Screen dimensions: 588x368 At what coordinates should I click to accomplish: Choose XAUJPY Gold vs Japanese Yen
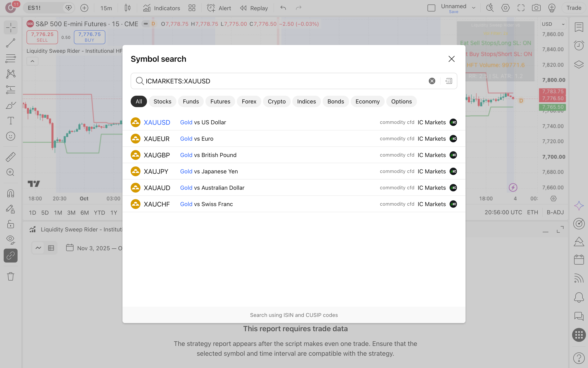pyautogui.click(x=294, y=171)
